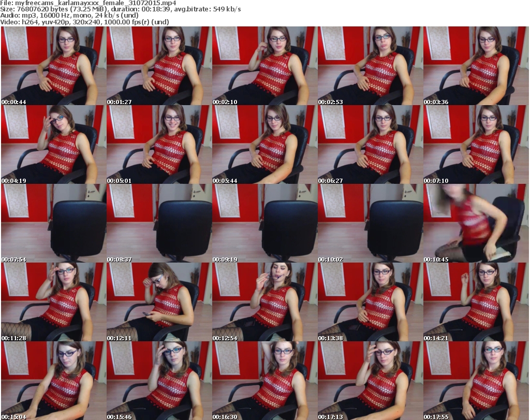Screen dimensions: 530x420
Task: Click the preview frame labeled 00:12:11
Action: (159, 302)
